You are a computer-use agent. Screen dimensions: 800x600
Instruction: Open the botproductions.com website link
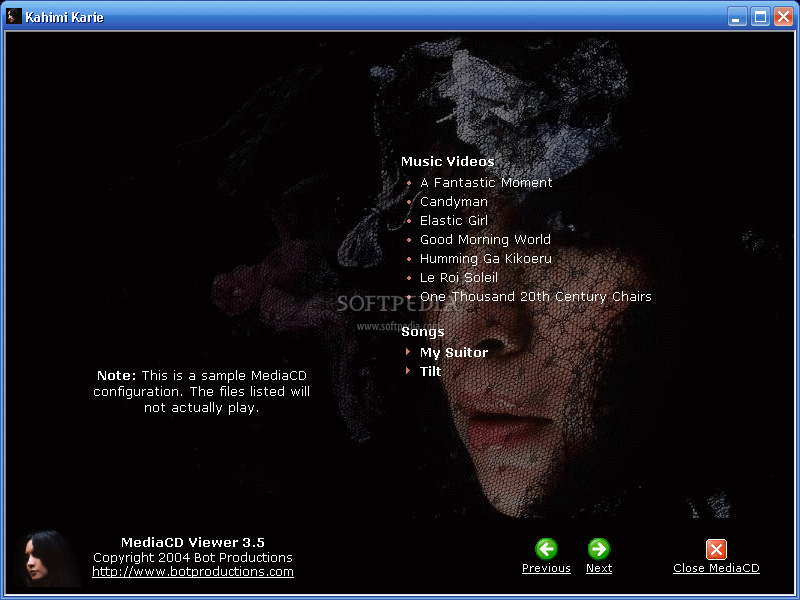(x=193, y=572)
